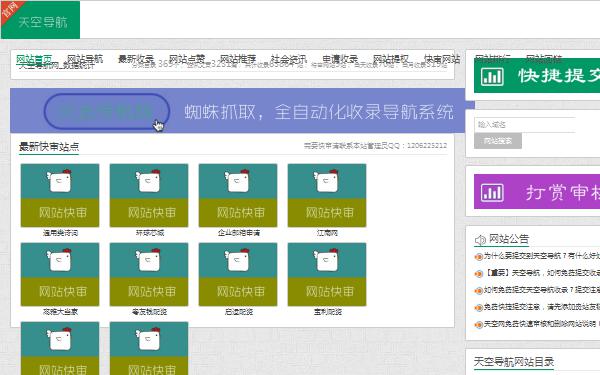Click the orange bullet before 为什么要提交到天空导航
Screen dimensions: 600x375
point(478,257)
